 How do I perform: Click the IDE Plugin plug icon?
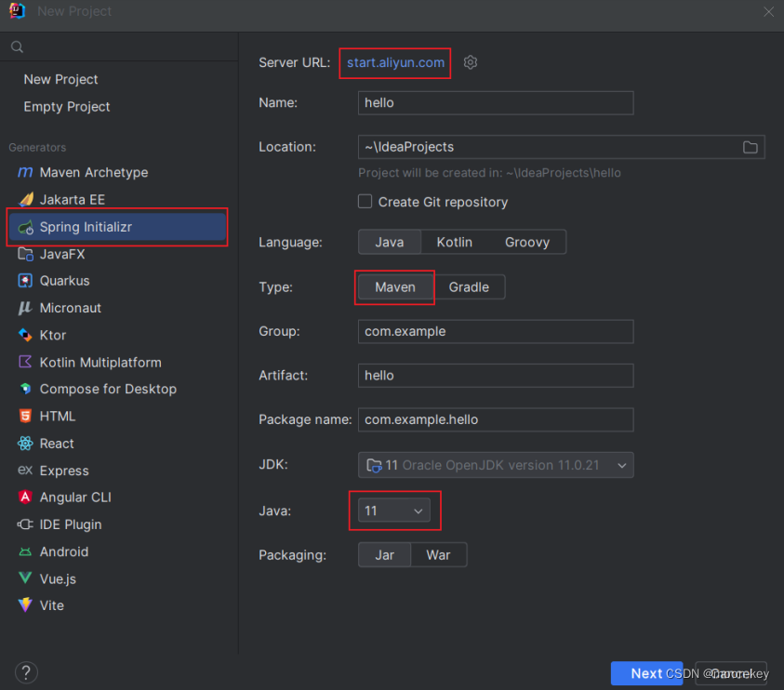tap(25, 524)
